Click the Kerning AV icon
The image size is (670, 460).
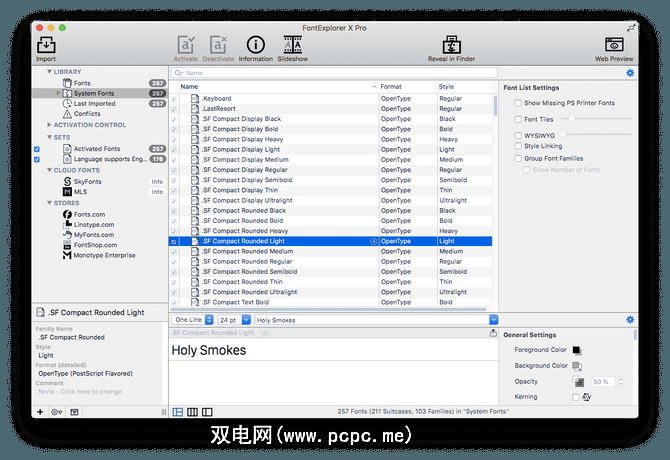587,397
